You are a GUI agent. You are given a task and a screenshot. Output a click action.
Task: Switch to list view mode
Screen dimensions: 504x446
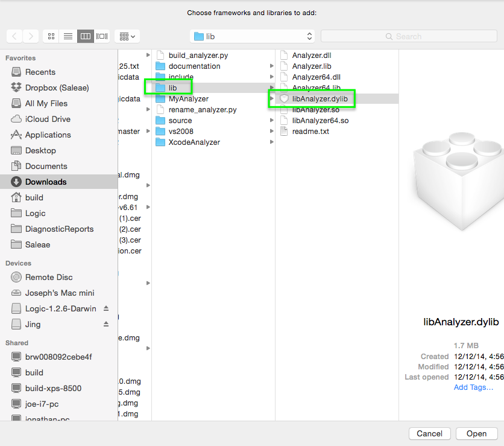coord(68,36)
